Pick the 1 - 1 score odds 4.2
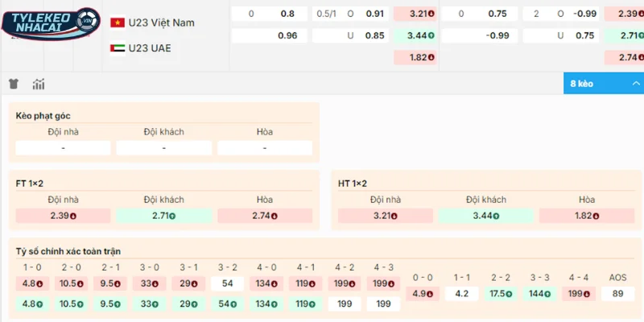The height and width of the screenshot is (322, 644). pyautogui.click(x=462, y=293)
